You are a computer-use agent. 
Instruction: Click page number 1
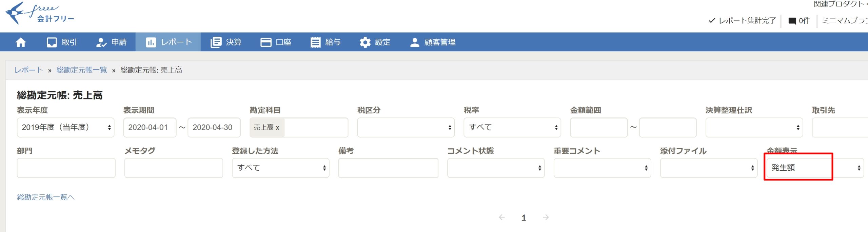[524, 217]
